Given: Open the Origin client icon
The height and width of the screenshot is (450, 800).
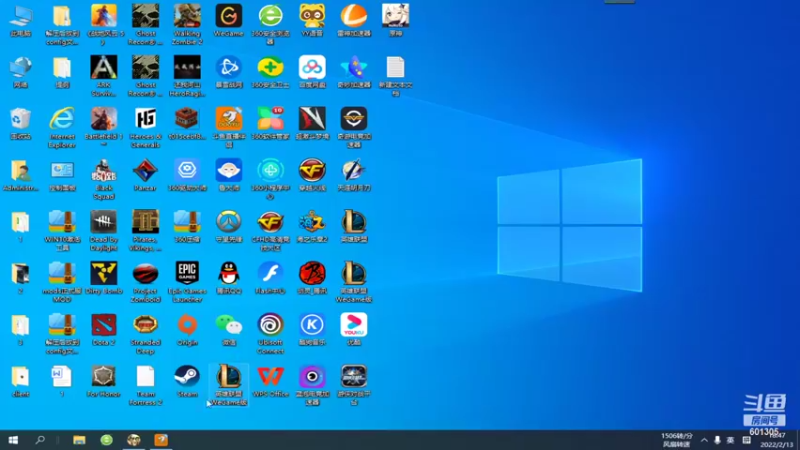Looking at the screenshot, I should click(x=187, y=330).
